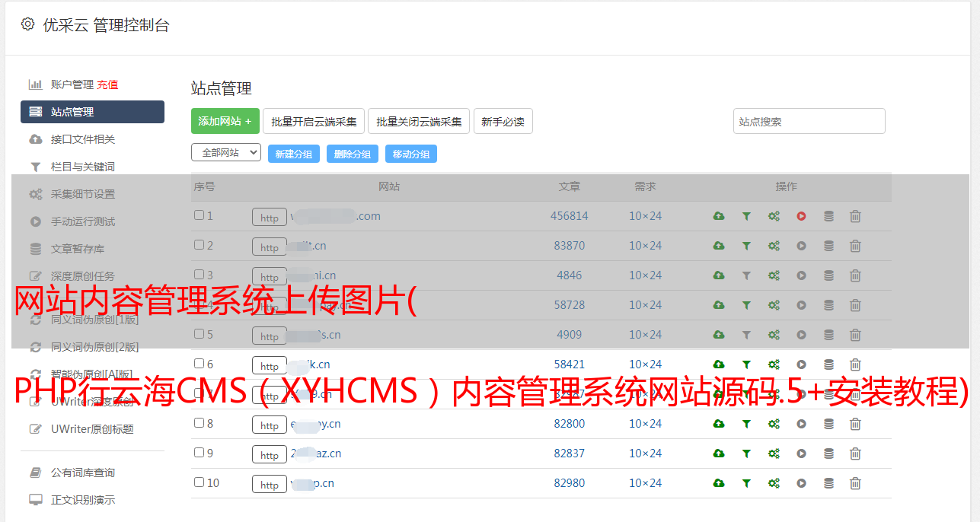Viewport: 980px width, 522px height.
Task: Click the 10×24 value in row 8
Action: click(646, 424)
